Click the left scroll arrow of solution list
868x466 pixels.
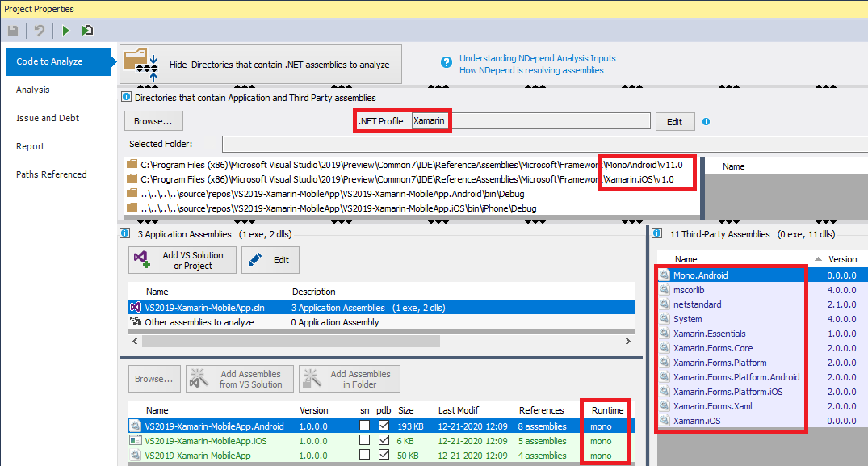point(135,342)
